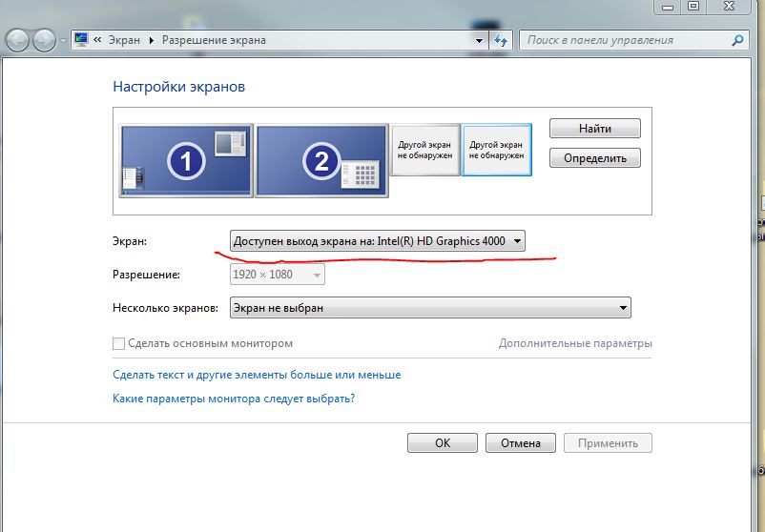The width and height of the screenshot is (765, 532).
Task: Toggle 'Сделать основным монитором' checkbox
Action: (x=119, y=343)
